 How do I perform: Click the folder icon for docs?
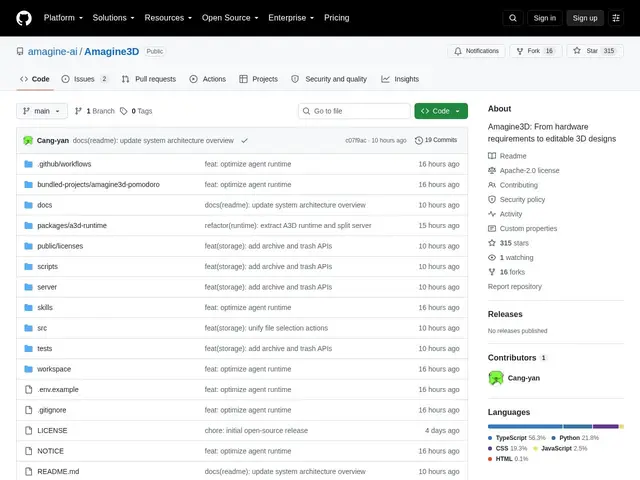28,205
